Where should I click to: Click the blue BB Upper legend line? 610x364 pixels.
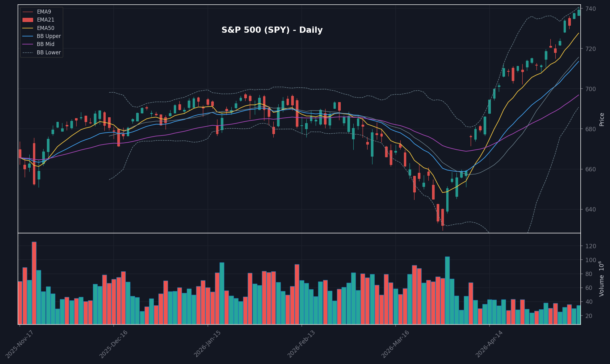tap(28, 36)
